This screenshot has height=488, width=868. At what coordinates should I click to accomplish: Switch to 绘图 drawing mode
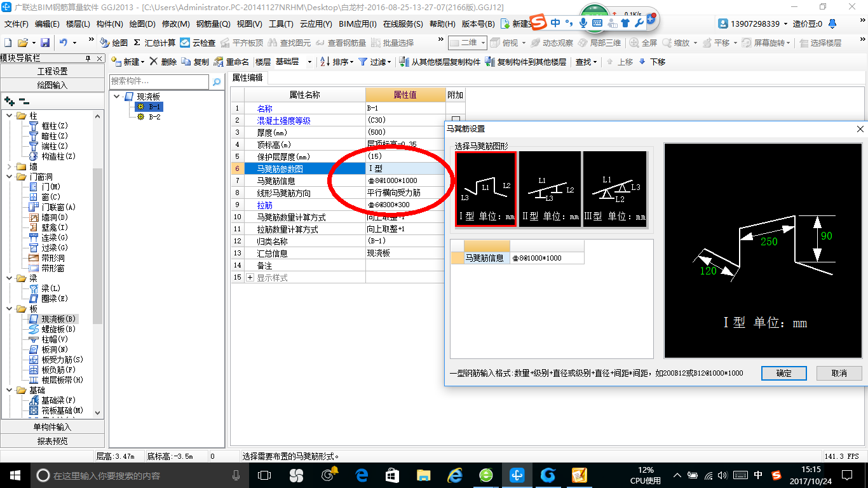tap(114, 43)
